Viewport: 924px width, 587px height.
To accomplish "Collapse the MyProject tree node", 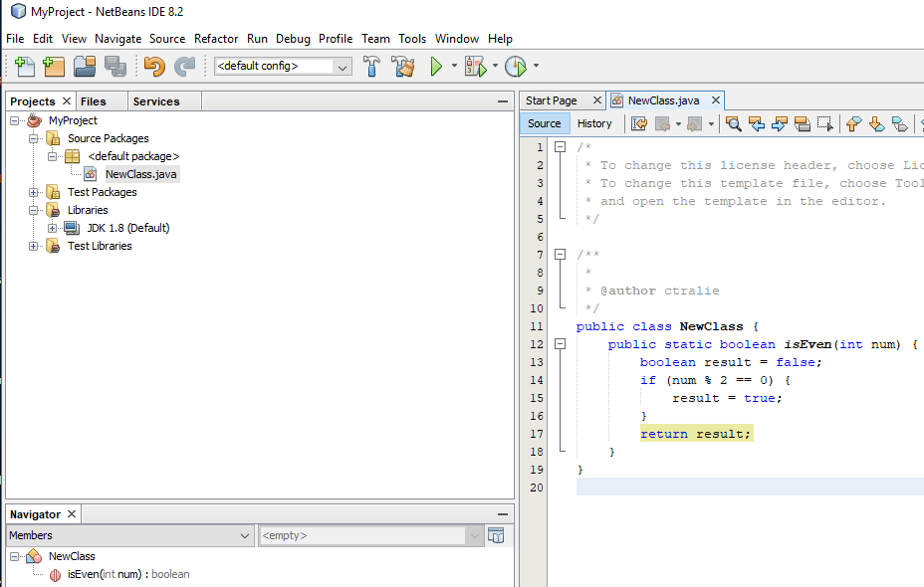I will [x=15, y=120].
